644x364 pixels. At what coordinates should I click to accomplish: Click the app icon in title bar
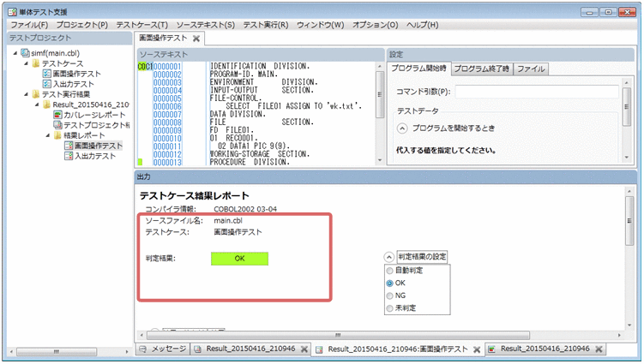(12, 12)
